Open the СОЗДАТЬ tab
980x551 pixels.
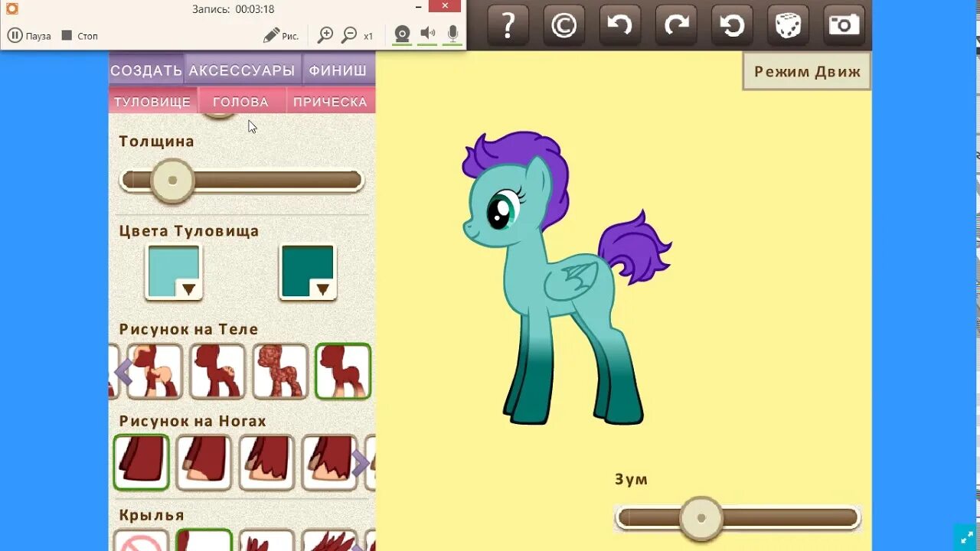(146, 70)
